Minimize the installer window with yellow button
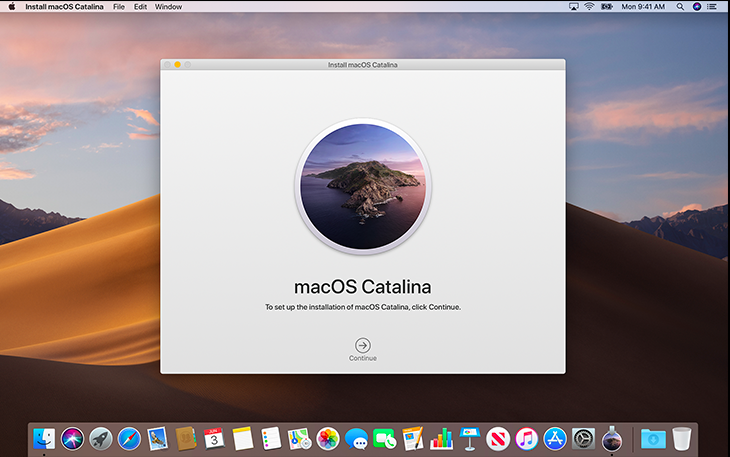Image resolution: width=730 pixels, height=457 pixels. [x=177, y=65]
